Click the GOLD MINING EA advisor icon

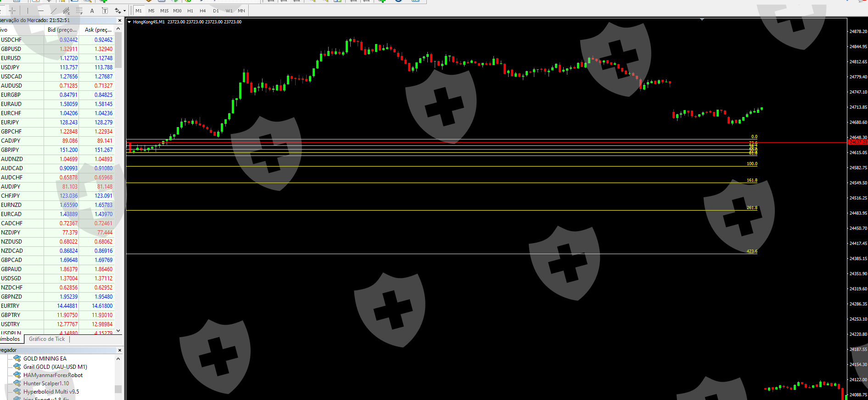[17, 358]
